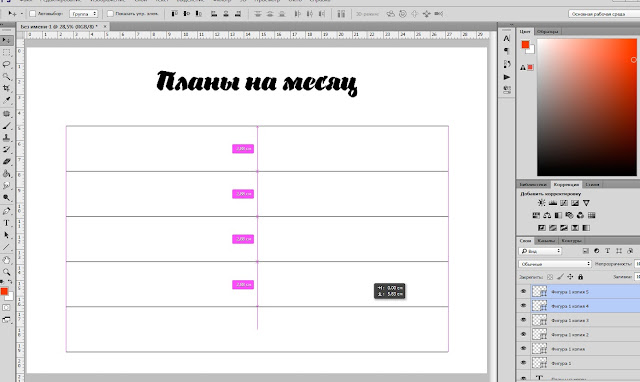The height and width of the screenshot is (382, 640).
Task: Hide layer Фигура 1 копия
Action: (523, 349)
